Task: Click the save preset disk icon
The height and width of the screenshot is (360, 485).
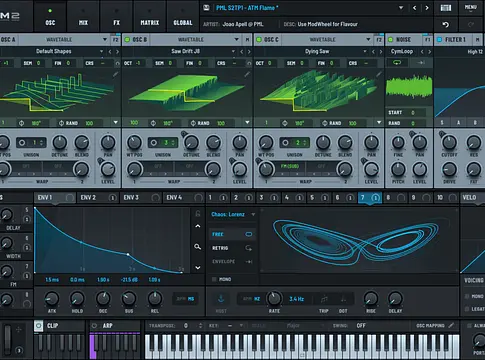Action: [206, 7]
